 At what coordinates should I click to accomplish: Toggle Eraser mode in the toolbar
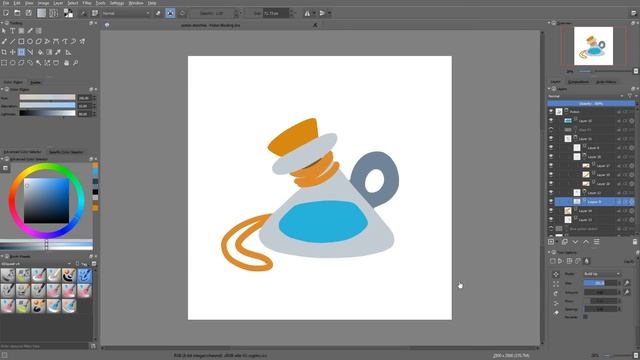pos(158,13)
